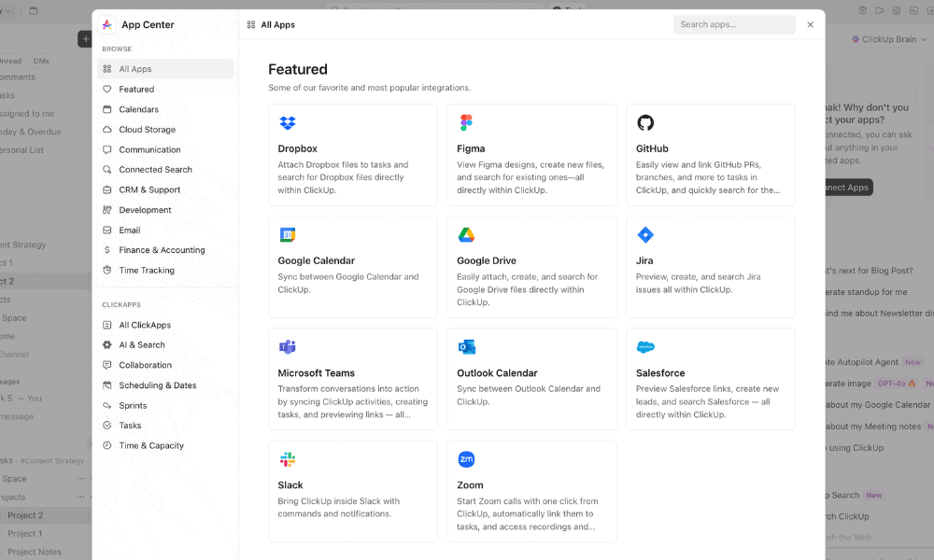Click the Google Calendar logo icon
Viewport: 934px width, 560px height.
click(x=288, y=234)
